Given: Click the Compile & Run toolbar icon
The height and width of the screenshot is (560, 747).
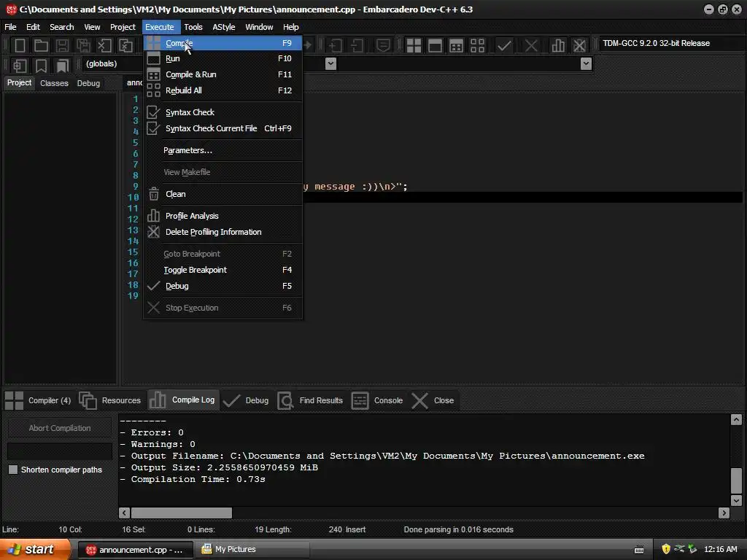Looking at the screenshot, I should click(x=456, y=46).
